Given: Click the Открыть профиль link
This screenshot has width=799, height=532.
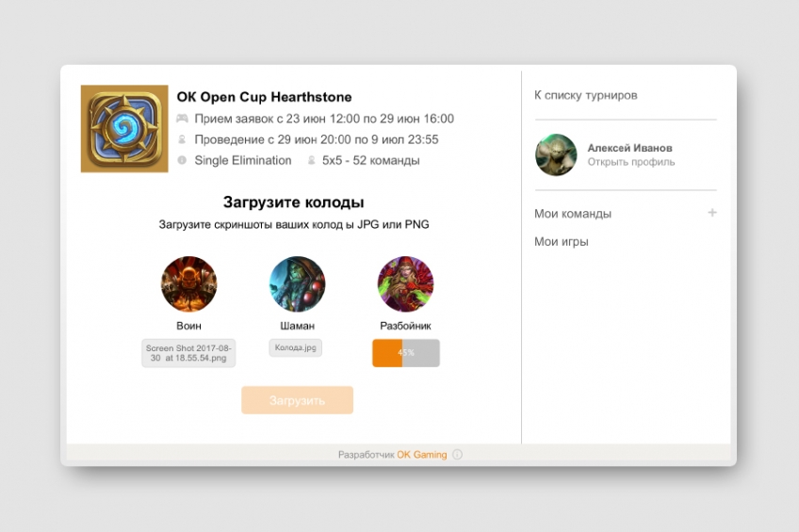Looking at the screenshot, I should pos(631,162).
